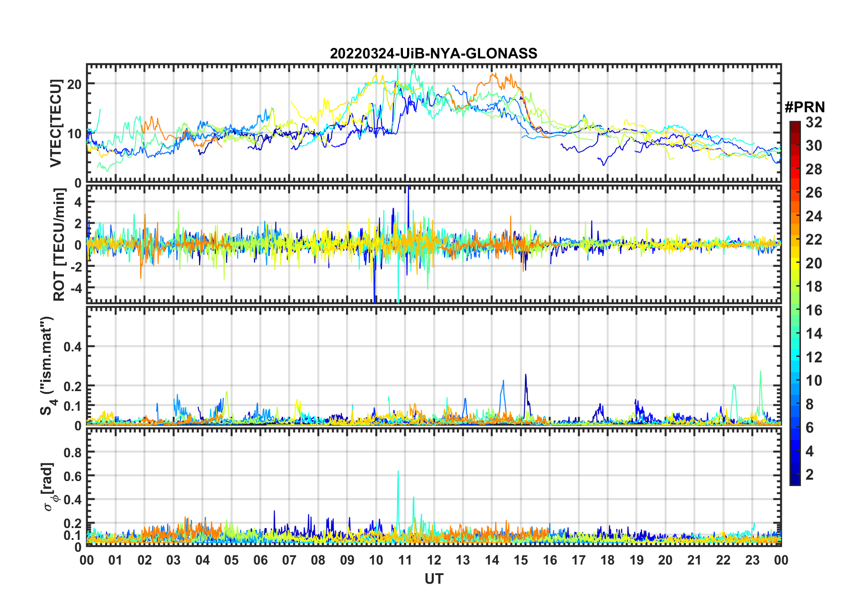Click the 12 hour tick on UT axis
The width and height of the screenshot is (868, 607).
coord(434,560)
